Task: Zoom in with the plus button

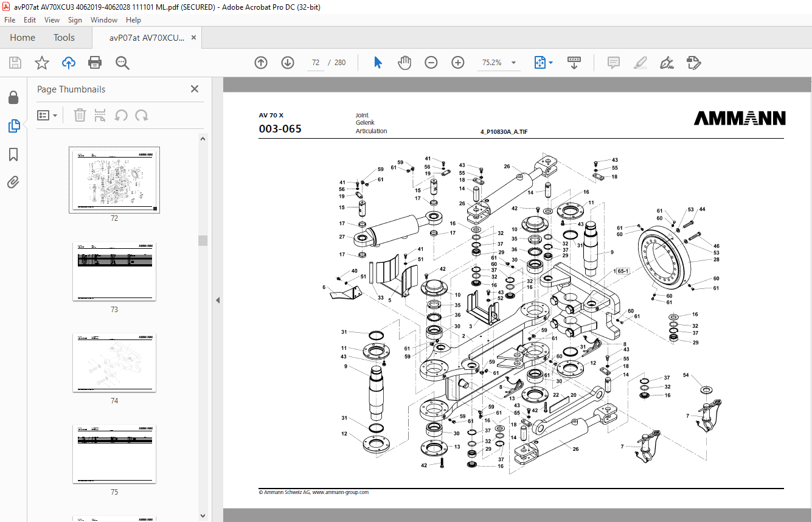Action: (458, 63)
